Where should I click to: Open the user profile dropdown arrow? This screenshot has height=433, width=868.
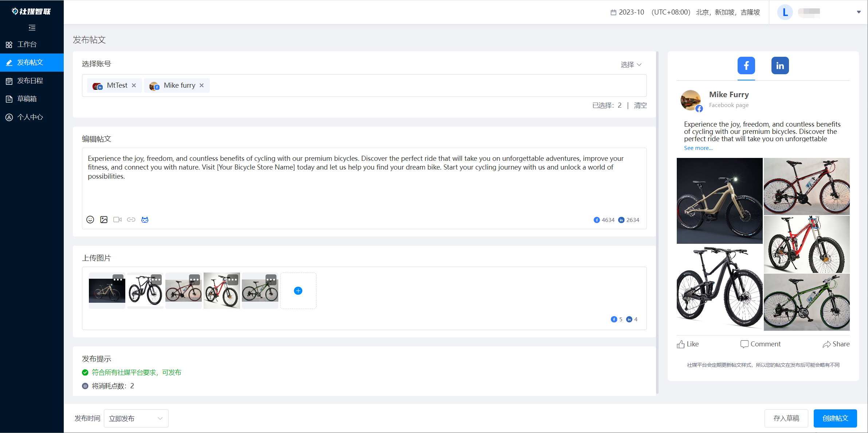point(859,12)
